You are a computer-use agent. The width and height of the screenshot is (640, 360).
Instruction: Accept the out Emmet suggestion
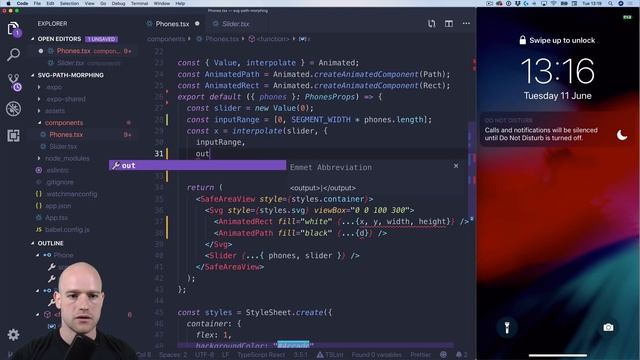coord(198,165)
